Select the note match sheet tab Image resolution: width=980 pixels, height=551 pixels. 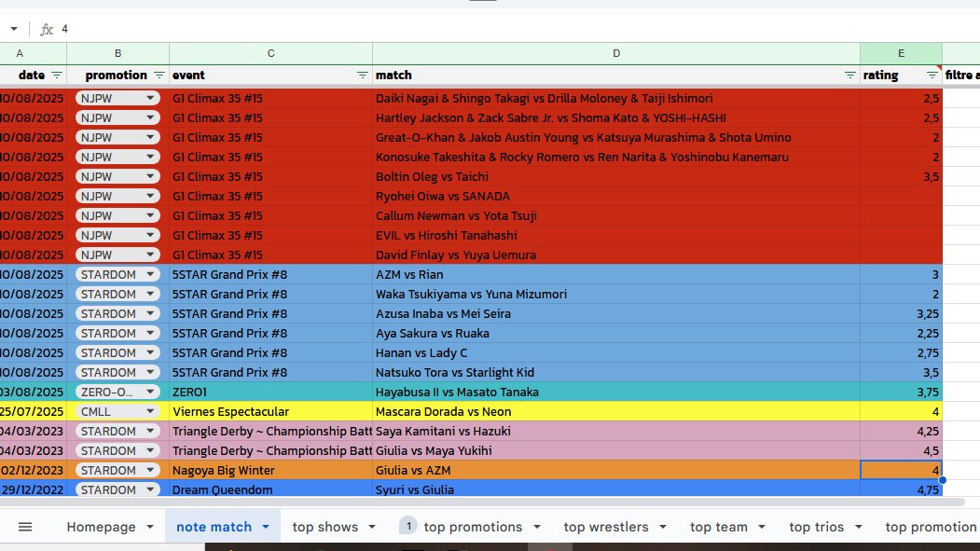click(214, 527)
